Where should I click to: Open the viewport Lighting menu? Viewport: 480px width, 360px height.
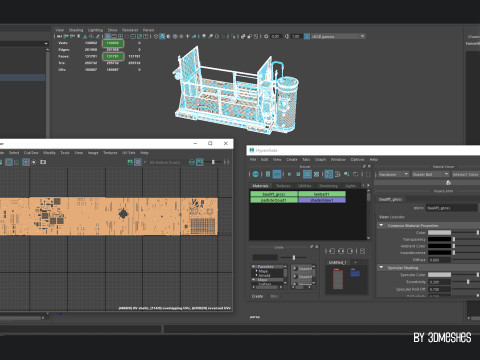tap(95, 30)
